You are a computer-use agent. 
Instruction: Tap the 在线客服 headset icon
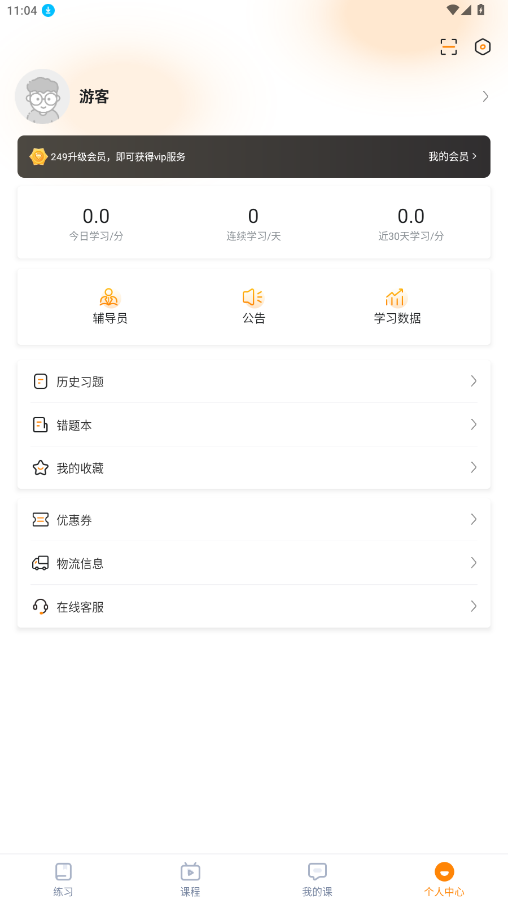point(40,606)
